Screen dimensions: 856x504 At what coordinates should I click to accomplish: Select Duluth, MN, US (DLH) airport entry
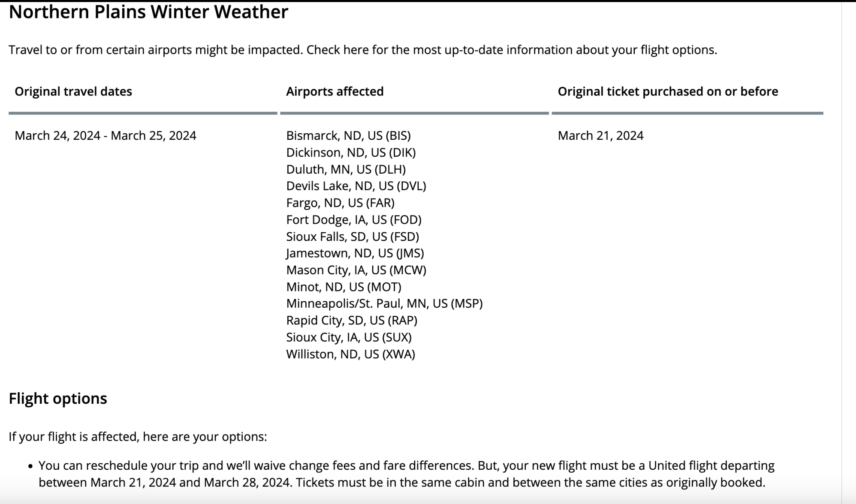(x=346, y=169)
